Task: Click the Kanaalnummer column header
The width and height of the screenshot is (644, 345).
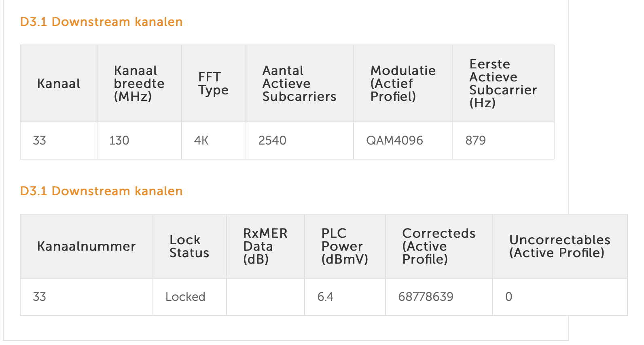Action: coord(86,247)
